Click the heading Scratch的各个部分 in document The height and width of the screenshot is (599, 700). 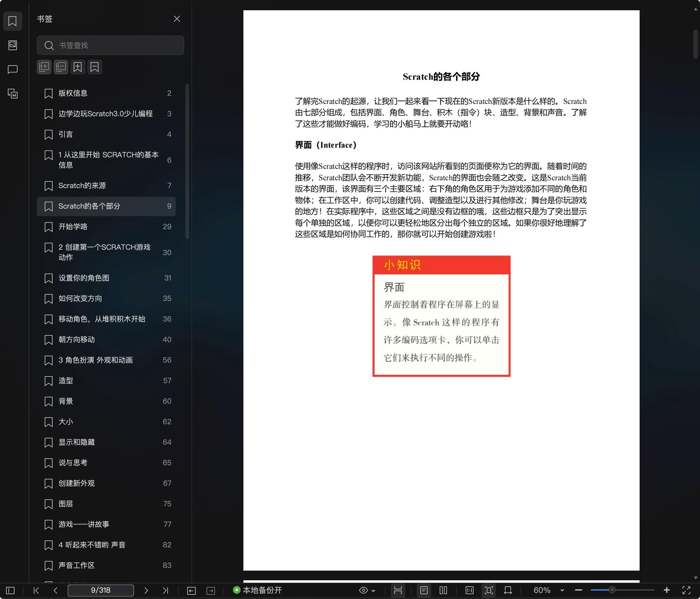(x=441, y=77)
